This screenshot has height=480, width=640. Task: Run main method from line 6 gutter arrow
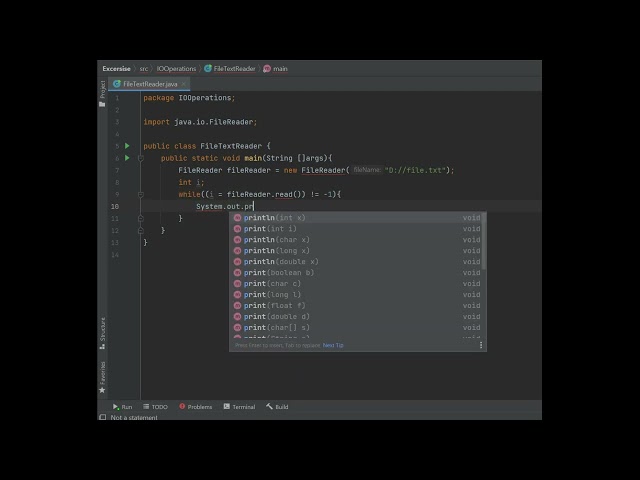pos(127,158)
